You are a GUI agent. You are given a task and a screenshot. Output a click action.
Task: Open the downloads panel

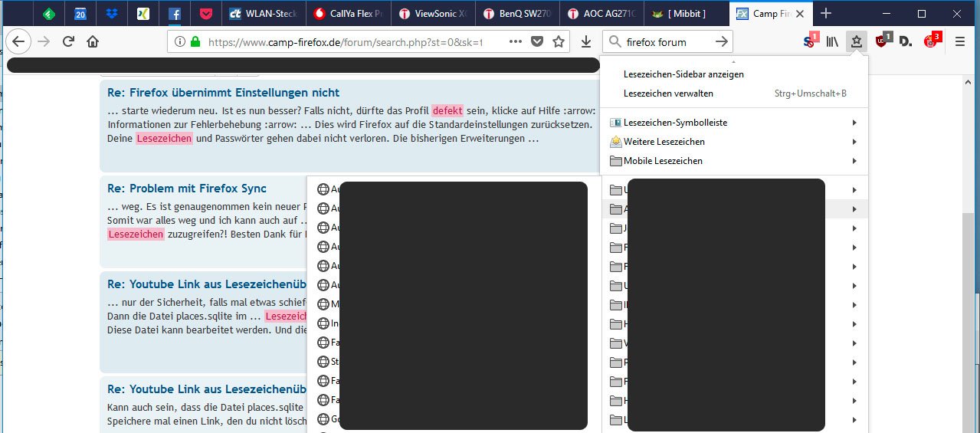click(x=586, y=42)
